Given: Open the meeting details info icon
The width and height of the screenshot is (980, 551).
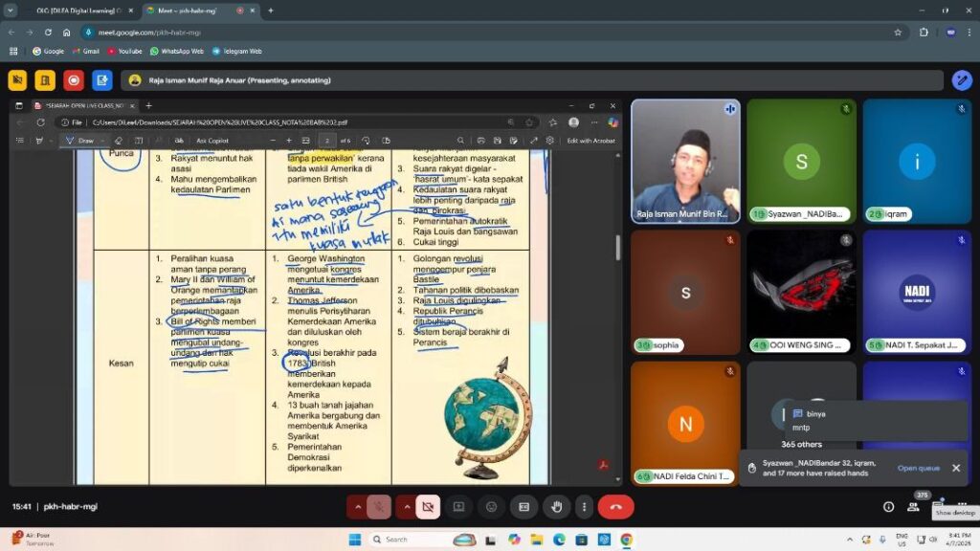Looking at the screenshot, I should click(x=888, y=506).
